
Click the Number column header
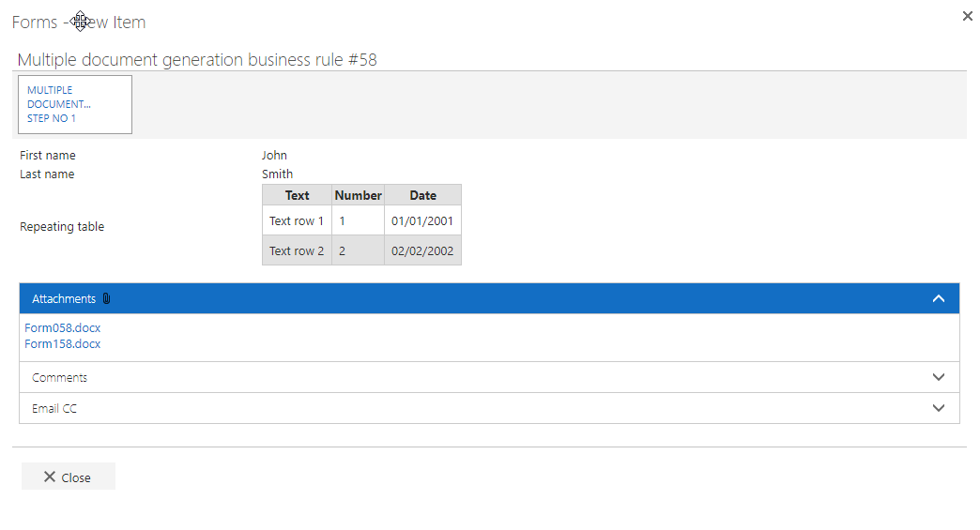[x=359, y=195]
